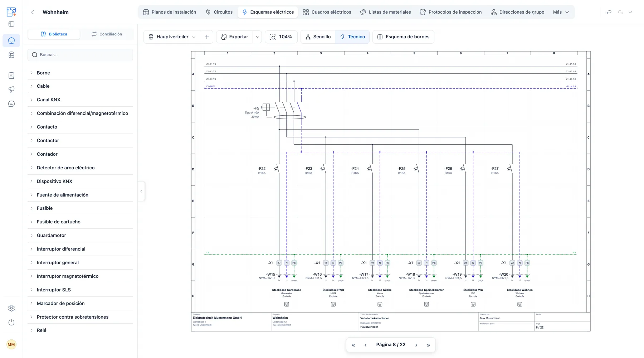Expand the Relé library category
Screen dimensions: 644x358
coord(80,330)
